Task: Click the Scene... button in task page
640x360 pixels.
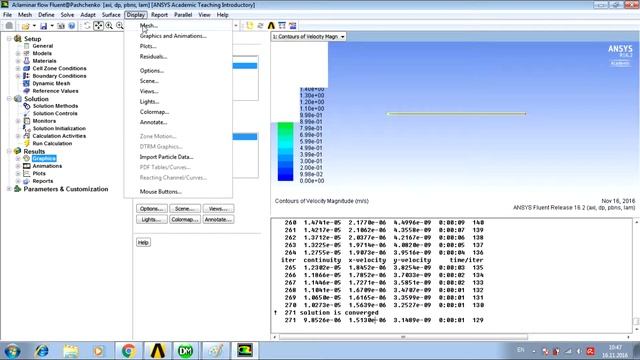Action: [x=185, y=209]
